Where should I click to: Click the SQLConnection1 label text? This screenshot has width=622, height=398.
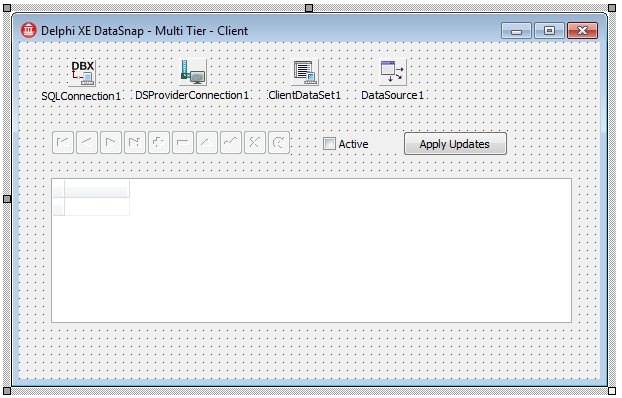click(81, 96)
